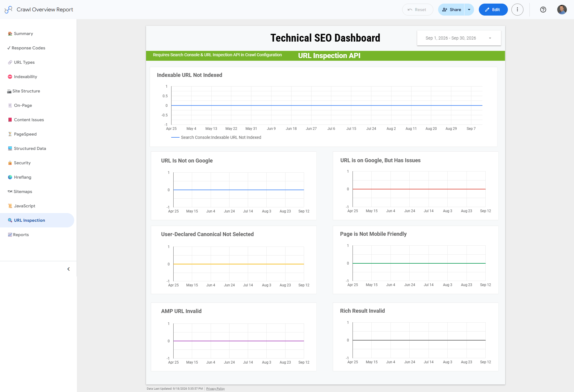Open the Sitemaps page
574x392 pixels.
(x=37, y=192)
